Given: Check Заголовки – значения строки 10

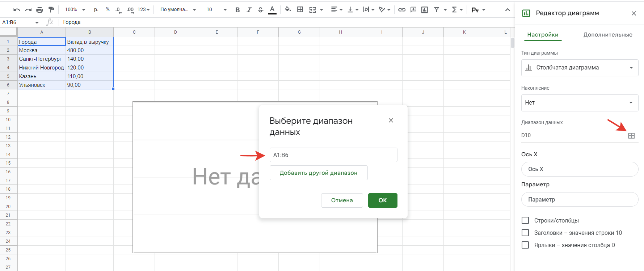Looking at the screenshot, I should tap(525, 233).
